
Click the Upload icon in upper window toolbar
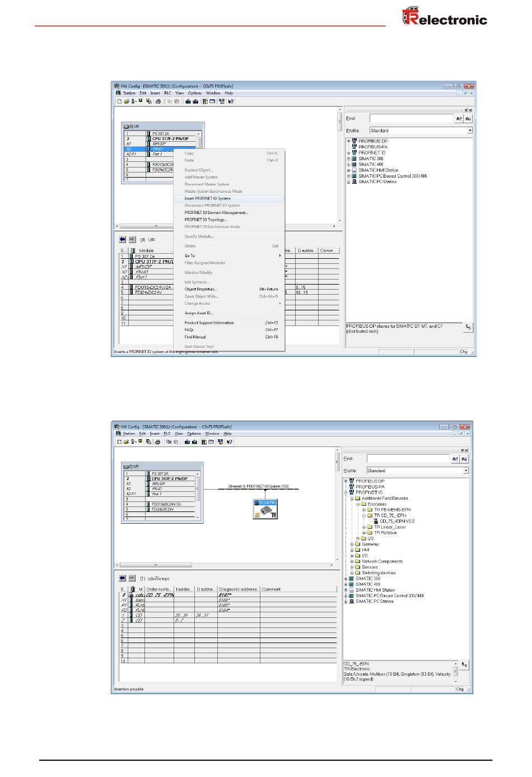[x=195, y=101]
